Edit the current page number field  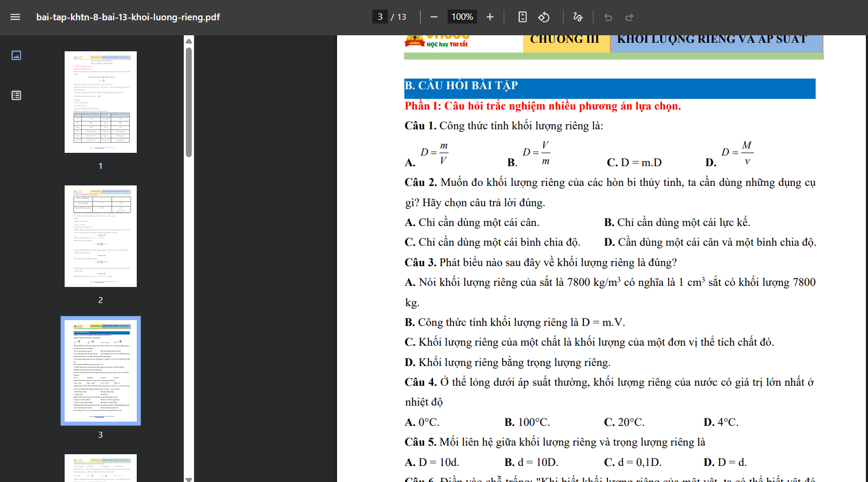(380, 17)
